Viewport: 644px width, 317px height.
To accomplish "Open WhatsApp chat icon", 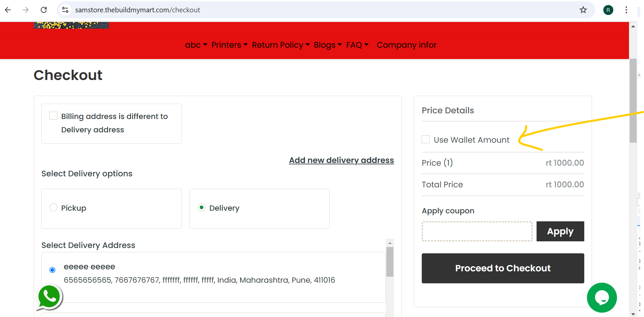I will [x=49, y=297].
